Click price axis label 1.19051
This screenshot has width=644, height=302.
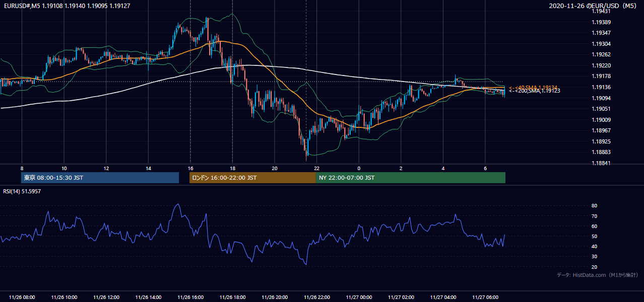point(601,109)
